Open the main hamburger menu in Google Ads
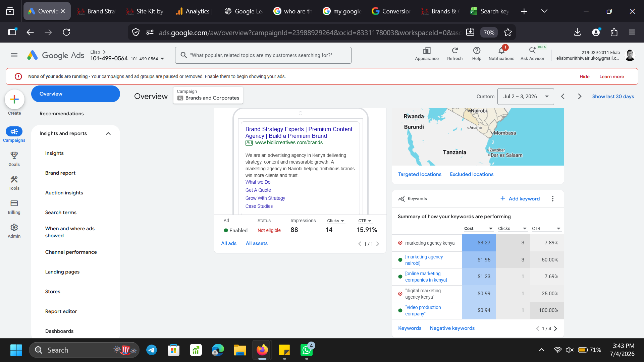This screenshot has width=644, height=362. coord(14,55)
